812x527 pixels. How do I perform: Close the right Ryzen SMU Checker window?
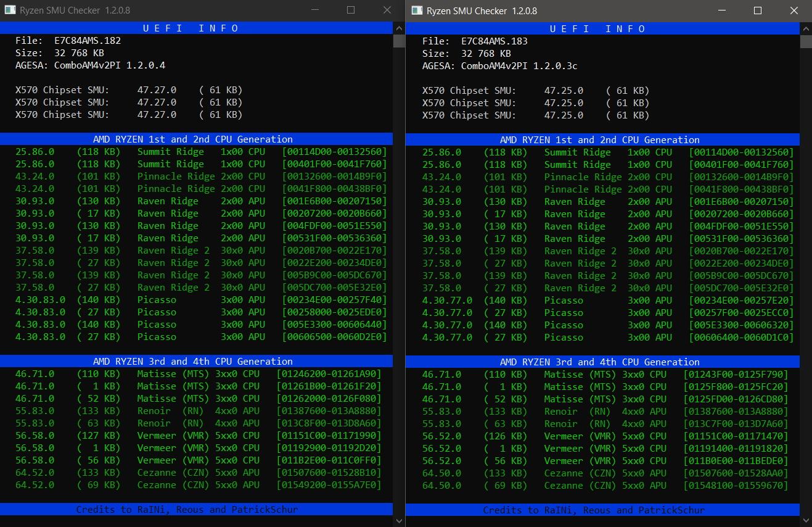(x=794, y=10)
